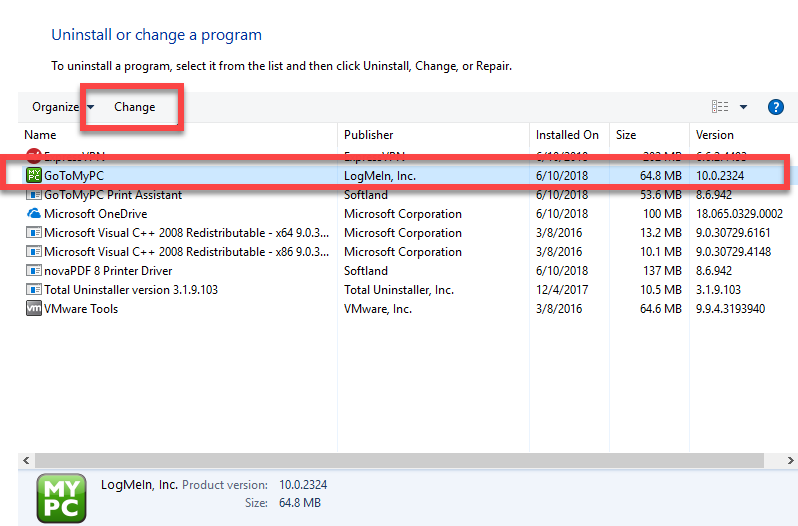This screenshot has height=526, width=798.
Task: Click the Microsoft OneDrive cloud icon
Action: [34, 214]
